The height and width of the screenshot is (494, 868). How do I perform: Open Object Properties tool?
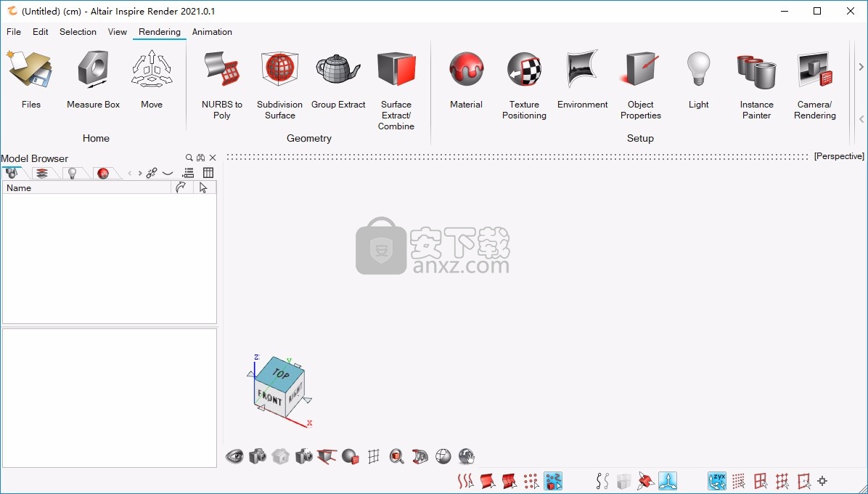coord(641,85)
